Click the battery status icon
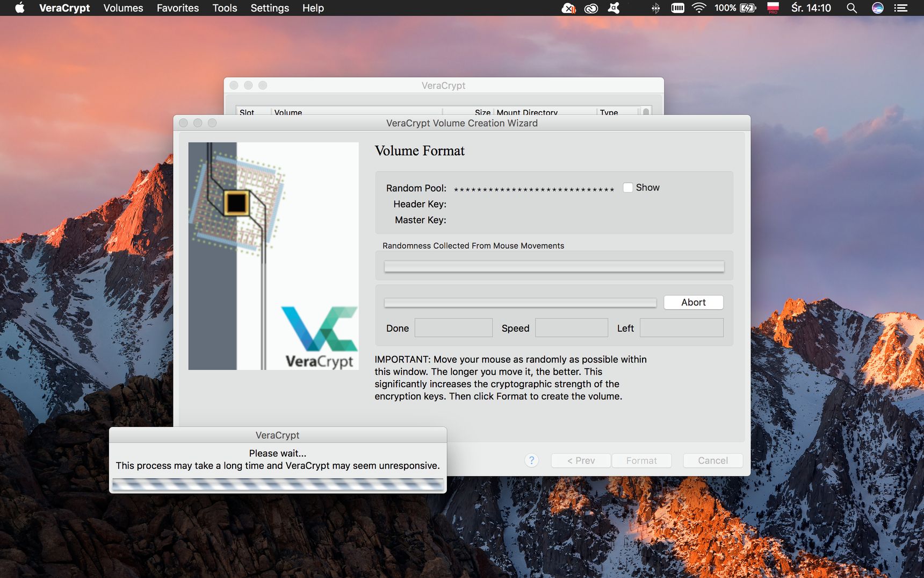924x578 pixels. tap(748, 8)
